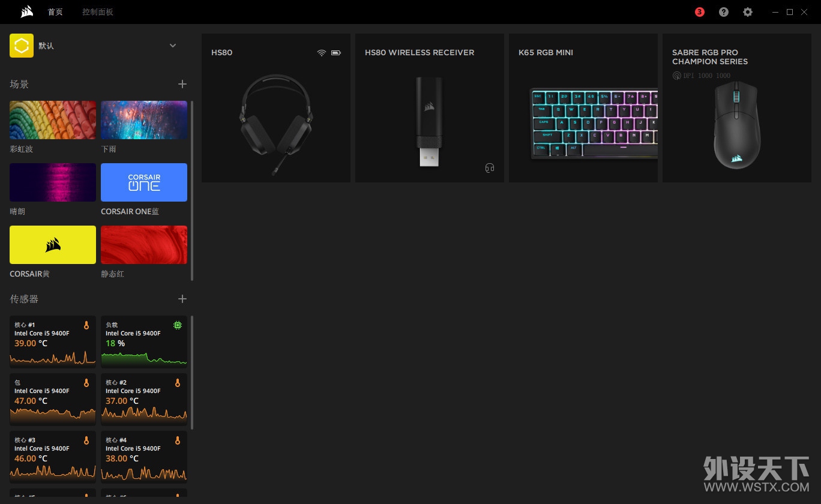Screen dimensions: 821x504
Task: Open the help question mark icon
Action: [x=724, y=12]
